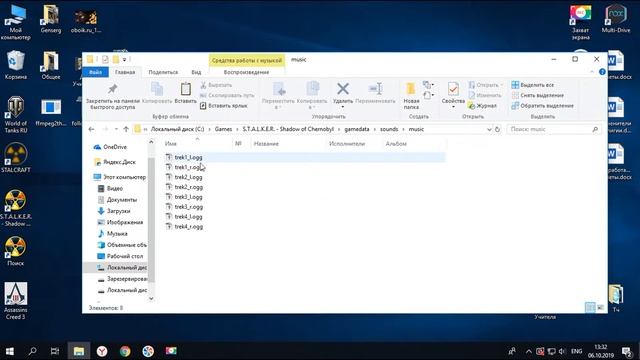The height and width of the screenshot is (360, 640).
Task: Select file trek4_l.ogg
Action: click(x=188, y=217)
